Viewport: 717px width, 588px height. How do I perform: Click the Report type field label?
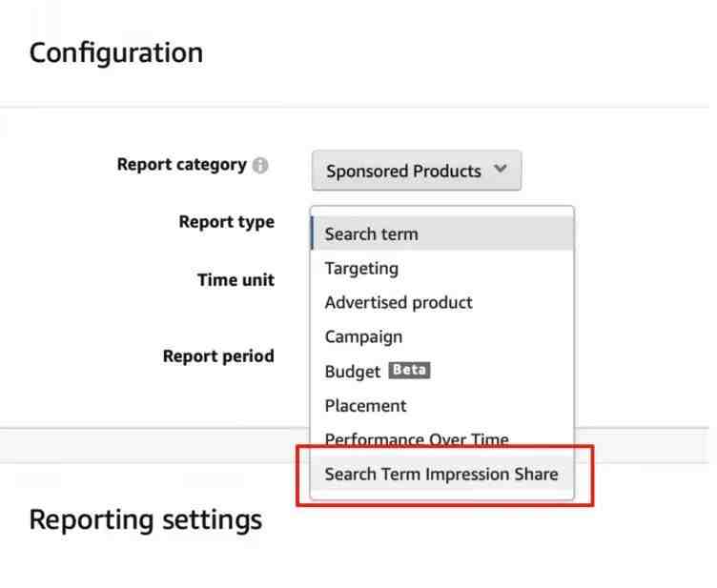[x=226, y=222]
